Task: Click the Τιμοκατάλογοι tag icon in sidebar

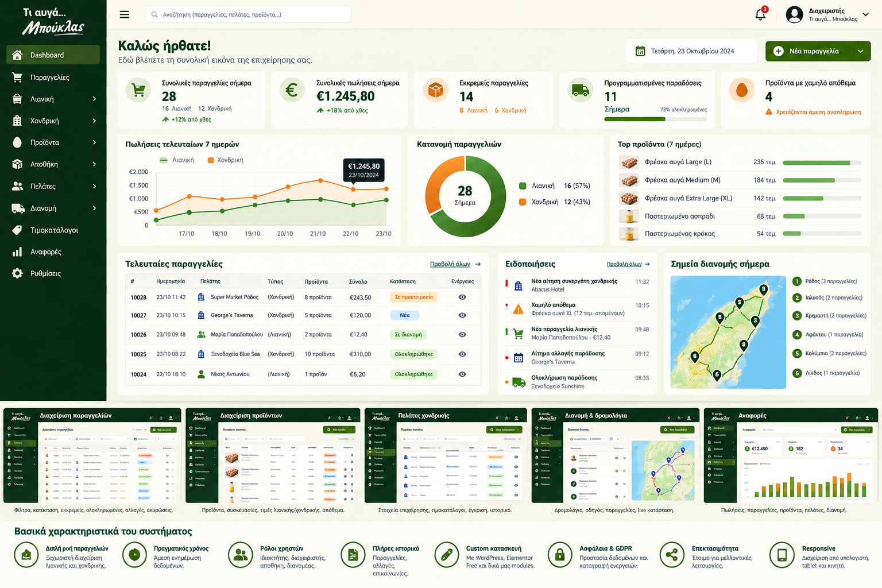Action: click(18, 230)
